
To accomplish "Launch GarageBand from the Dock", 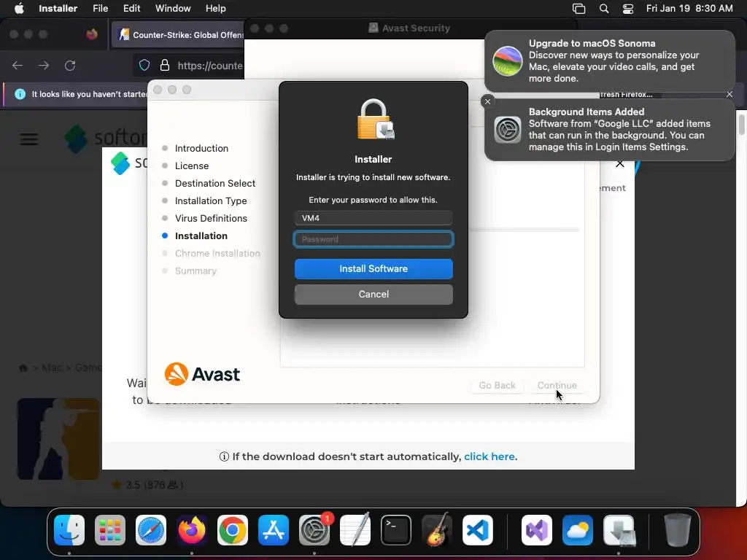I will coord(437,530).
